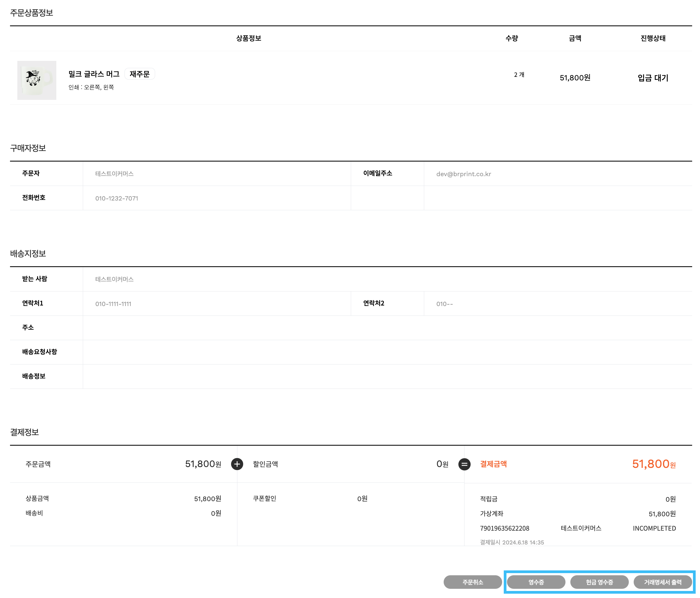
Task: Click the 배송지정보 section heading
Action: click(x=28, y=253)
